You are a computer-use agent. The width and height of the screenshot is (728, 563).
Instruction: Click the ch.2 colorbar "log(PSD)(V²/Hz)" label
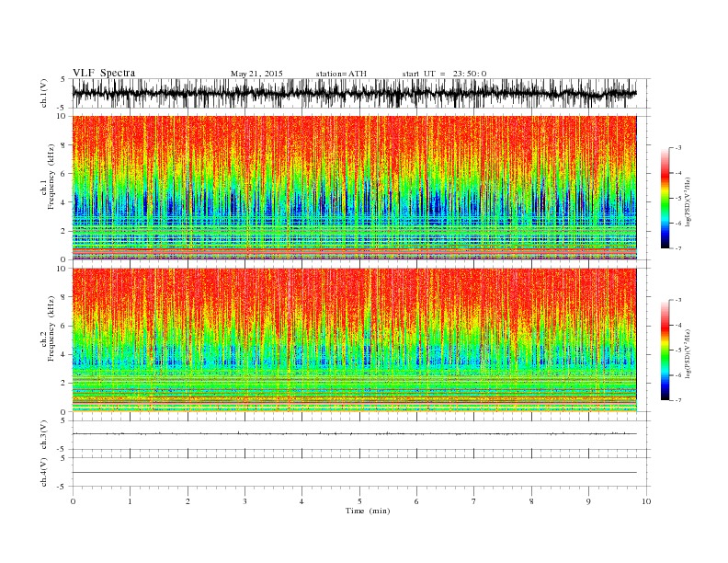[688, 353]
